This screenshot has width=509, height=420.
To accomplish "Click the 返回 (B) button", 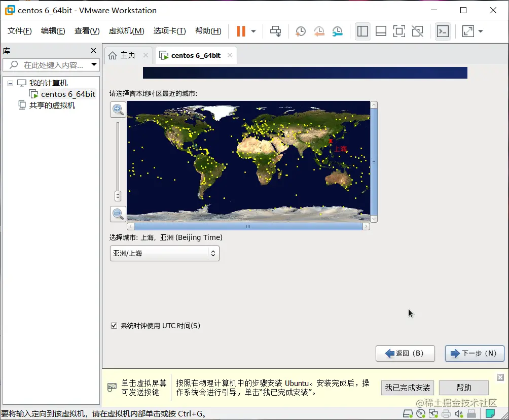I will (405, 354).
